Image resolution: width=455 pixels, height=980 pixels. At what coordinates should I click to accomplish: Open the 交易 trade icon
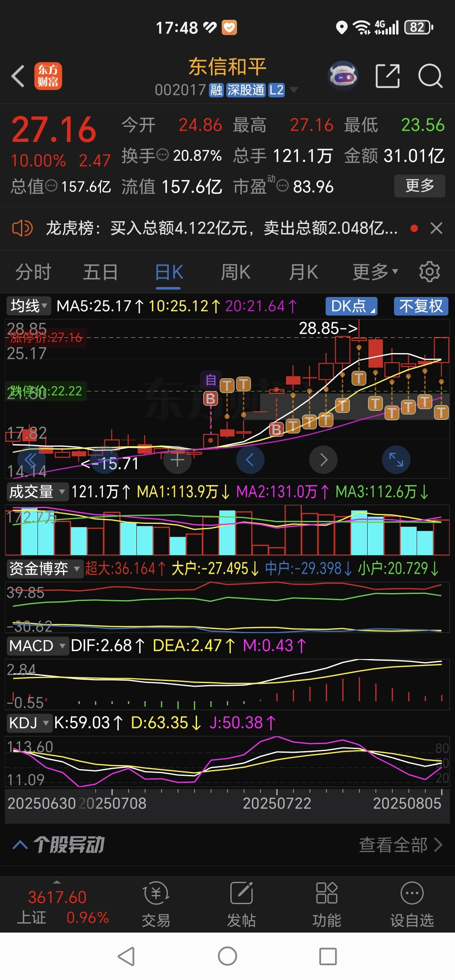pyautogui.click(x=156, y=905)
